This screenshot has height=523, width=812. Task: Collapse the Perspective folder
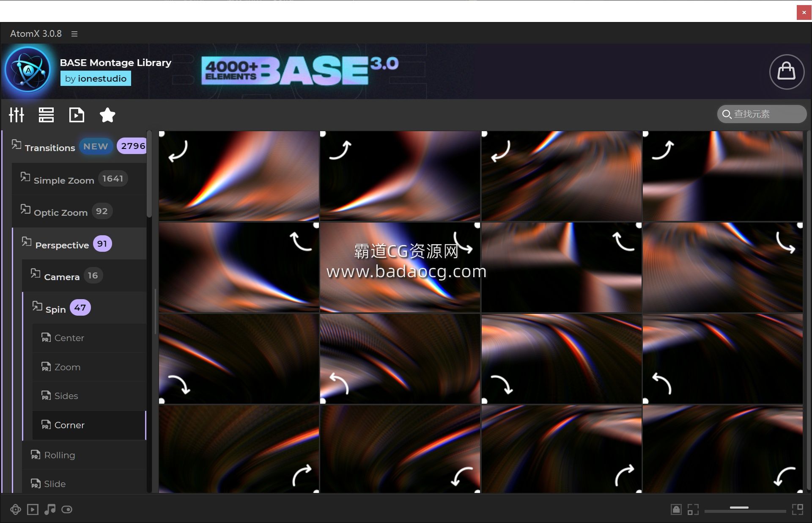[x=79, y=244]
